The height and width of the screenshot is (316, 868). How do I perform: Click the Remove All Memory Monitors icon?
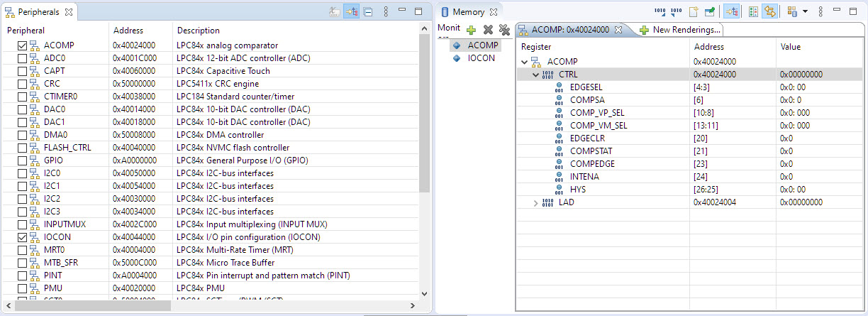(504, 29)
